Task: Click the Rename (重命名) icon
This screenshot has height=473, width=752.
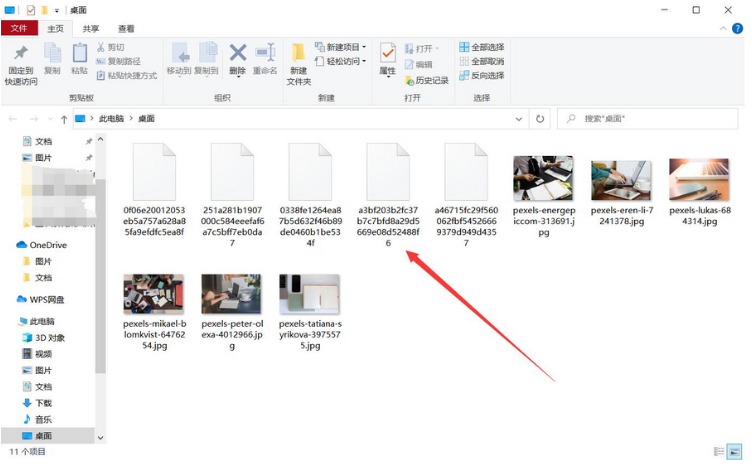Action: click(x=265, y=53)
